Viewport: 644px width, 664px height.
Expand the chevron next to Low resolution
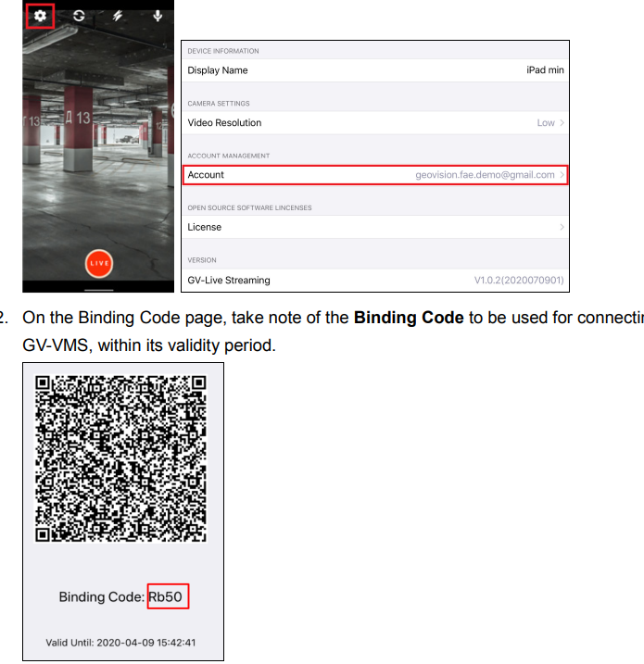pos(562,123)
